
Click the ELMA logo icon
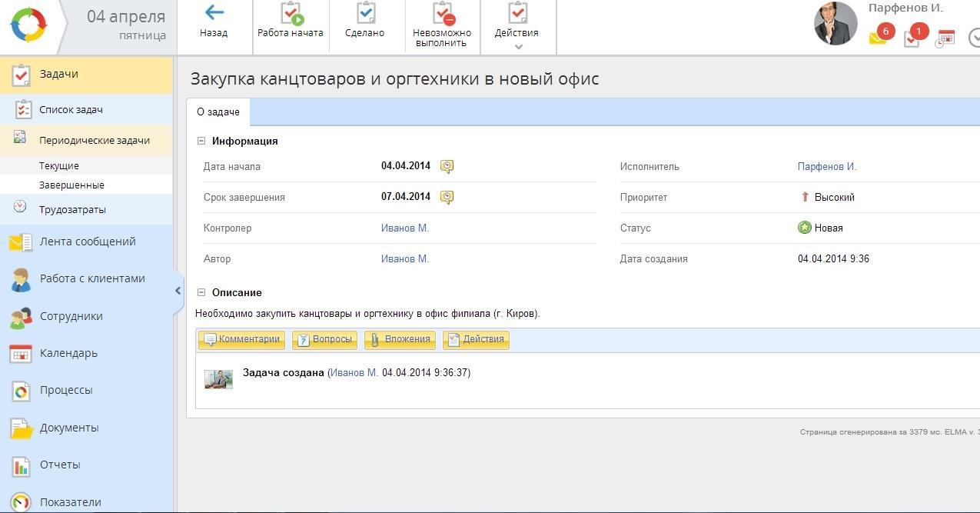tap(28, 25)
